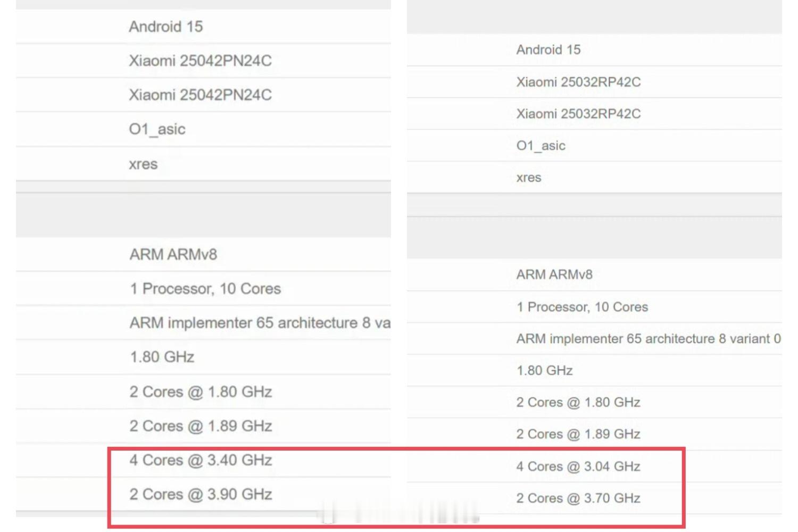Click 'ARM implementer 65 architecture 8 variant 0' text
Screen dimensions: 798x532
(x=649, y=339)
